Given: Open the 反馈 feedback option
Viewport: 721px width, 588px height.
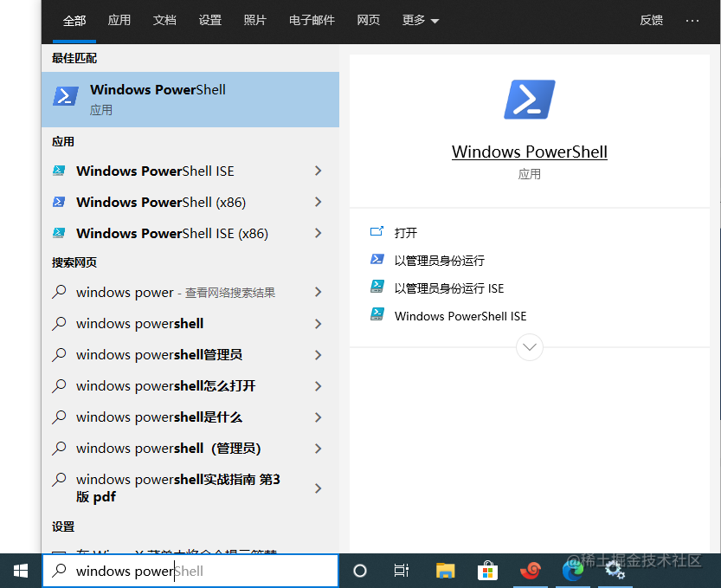Looking at the screenshot, I should [x=651, y=20].
